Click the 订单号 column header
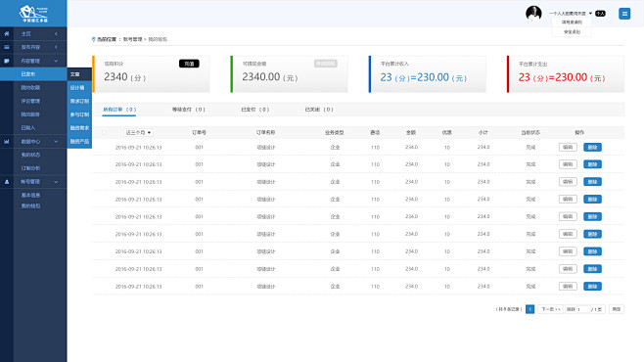 (x=199, y=132)
